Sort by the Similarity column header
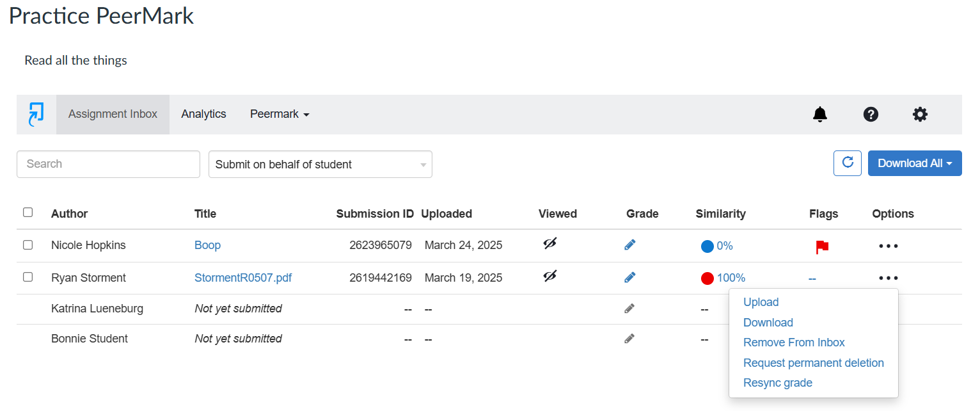This screenshot has height=411, width=980. tap(721, 214)
